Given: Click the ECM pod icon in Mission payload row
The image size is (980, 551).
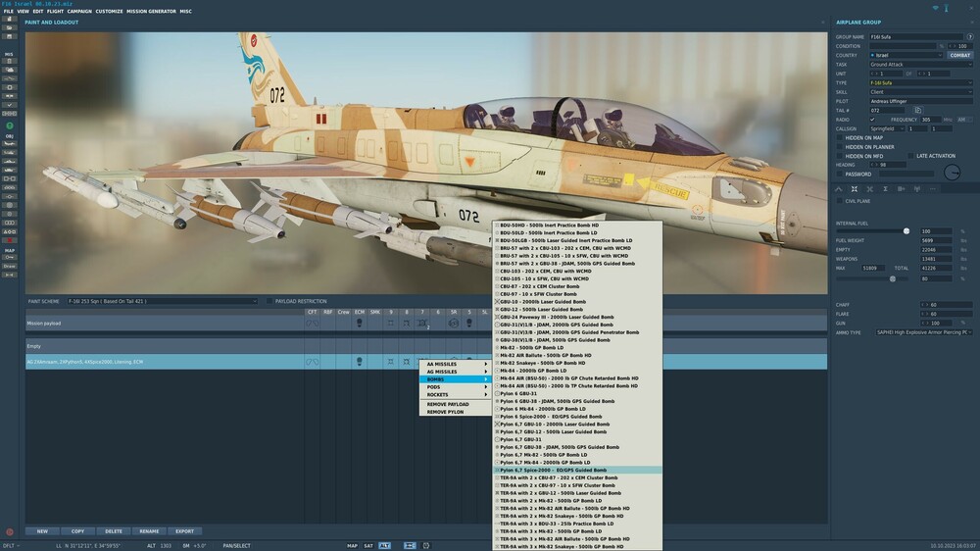Looking at the screenshot, I should [359, 323].
